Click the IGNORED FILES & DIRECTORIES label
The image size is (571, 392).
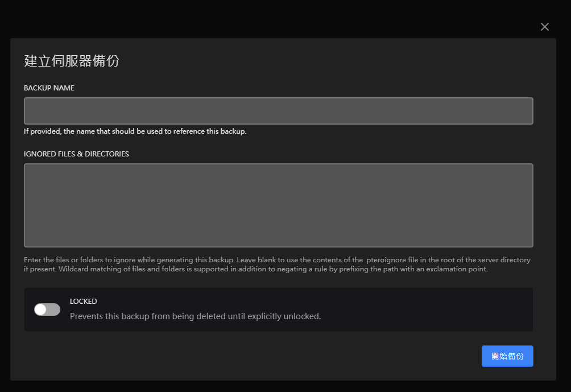pyautogui.click(x=76, y=154)
